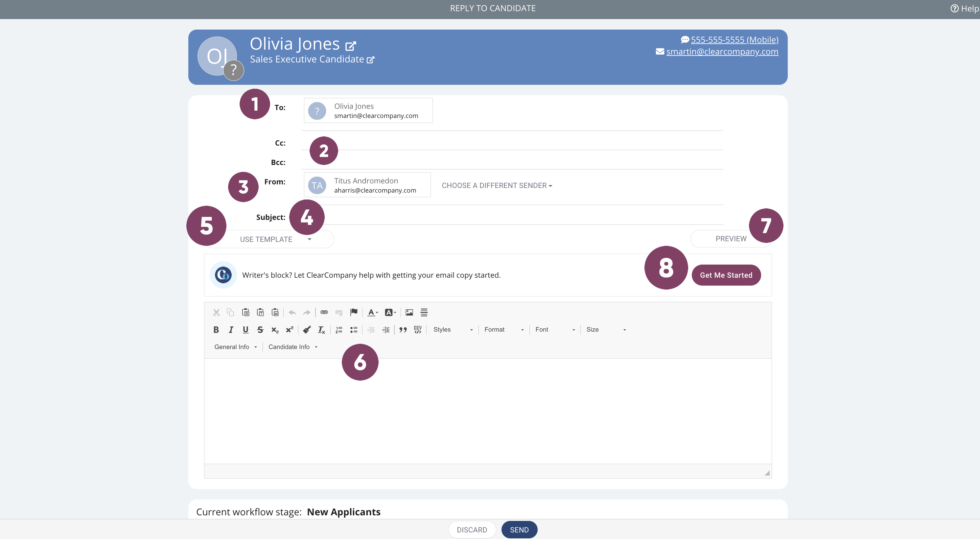Open the Use Template dropdown

(x=269, y=239)
